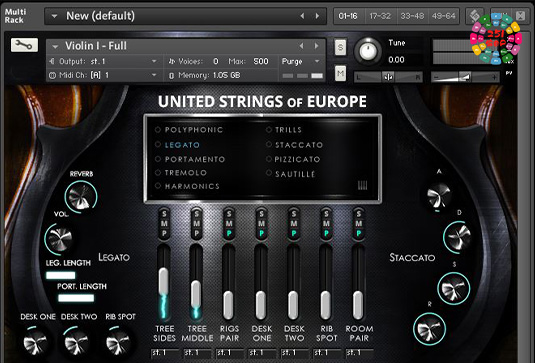Open the Violin I - Full instrument menu arrow
The width and height of the screenshot is (535, 363).
[x=55, y=46]
